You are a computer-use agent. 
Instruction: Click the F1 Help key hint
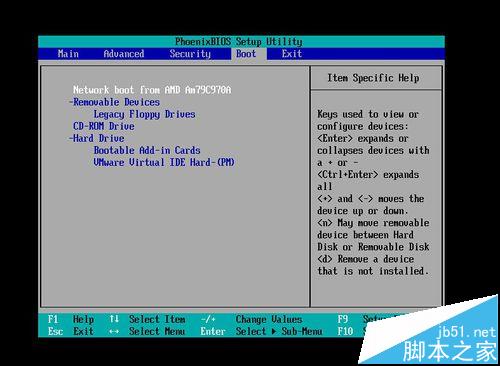point(71,319)
